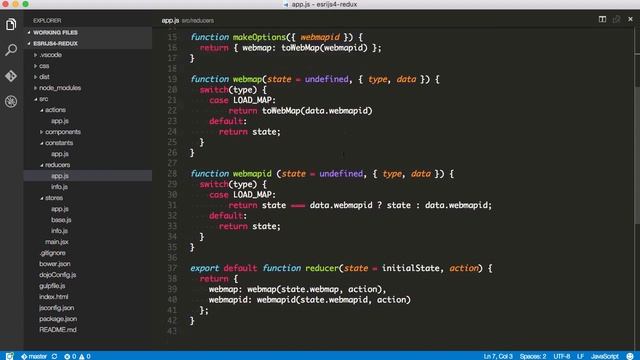The width and height of the screenshot is (640, 360).
Task: Open the jsconfig.json file
Action: (56, 308)
